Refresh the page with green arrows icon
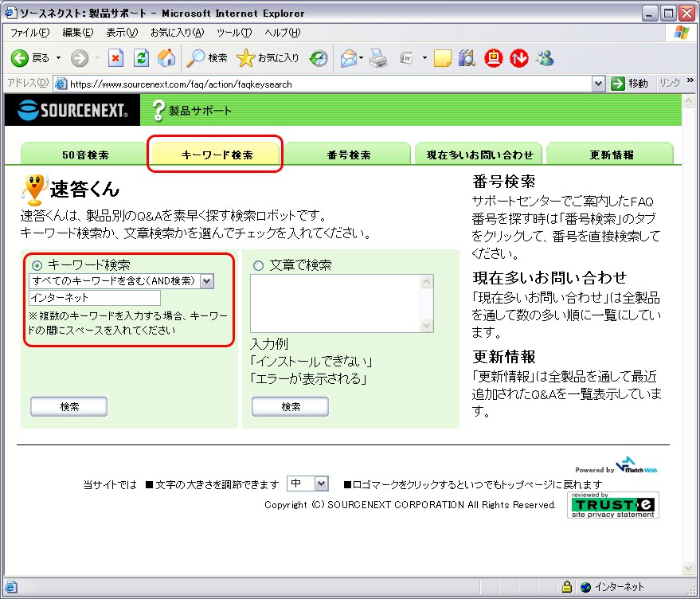The image size is (700, 599). pyautogui.click(x=142, y=58)
